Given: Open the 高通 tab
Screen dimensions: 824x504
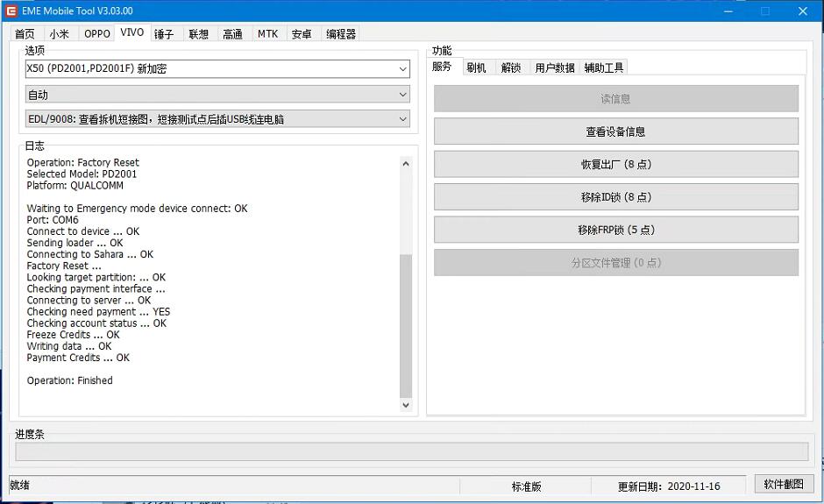Looking at the screenshot, I should (233, 34).
